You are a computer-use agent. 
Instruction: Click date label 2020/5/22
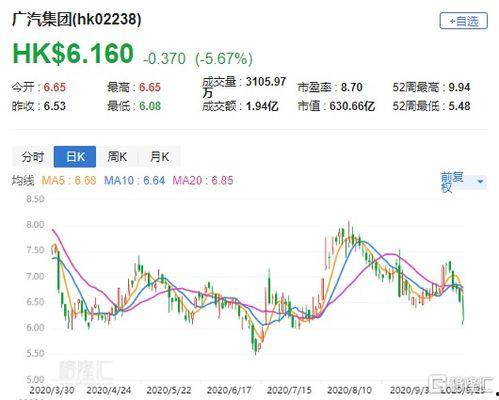click(169, 390)
